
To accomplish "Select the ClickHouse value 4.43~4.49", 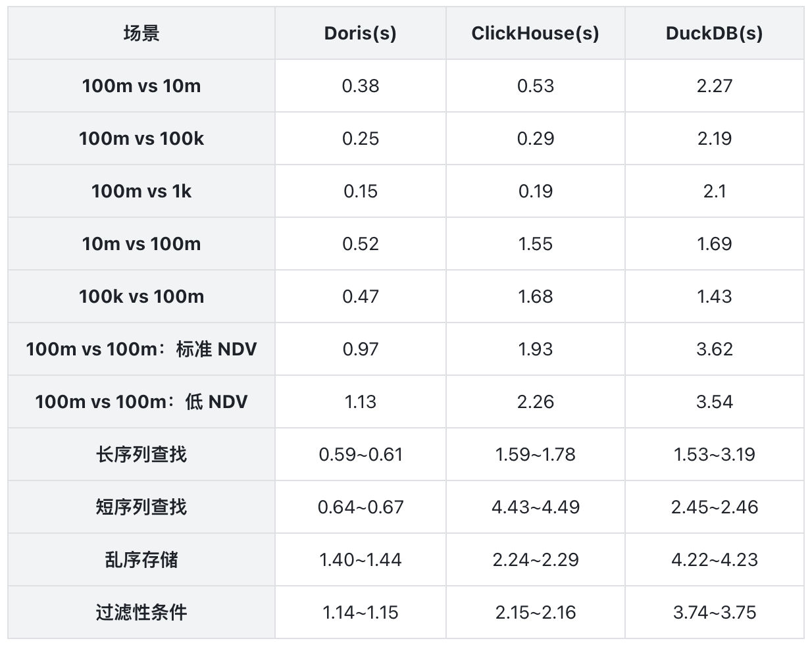I will click(536, 507).
